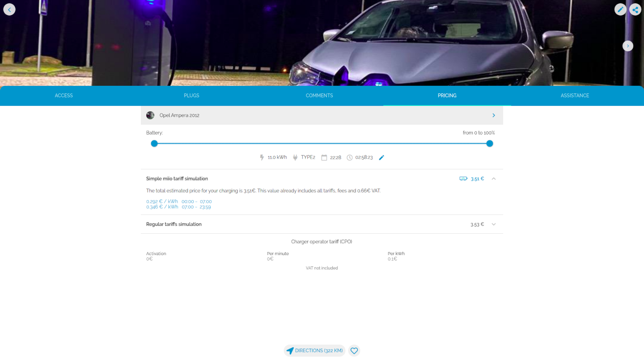Add station to favorites with heart icon

(x=354, y=351)
